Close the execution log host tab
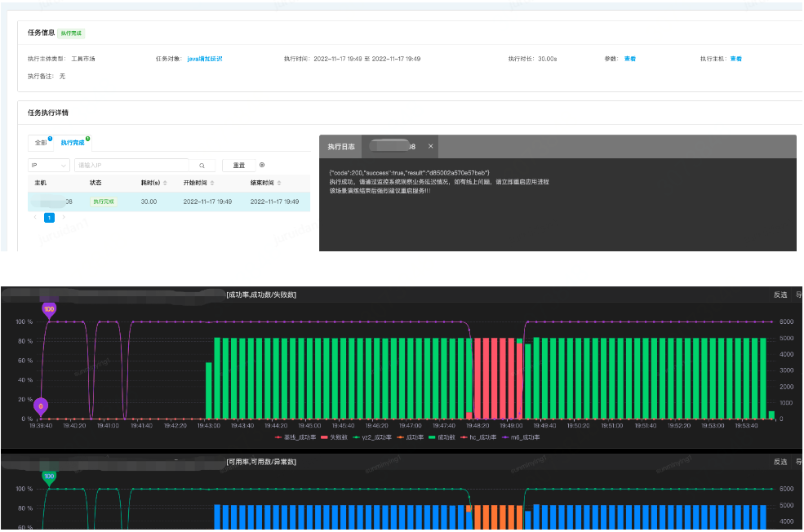 (x=431, y=147)
